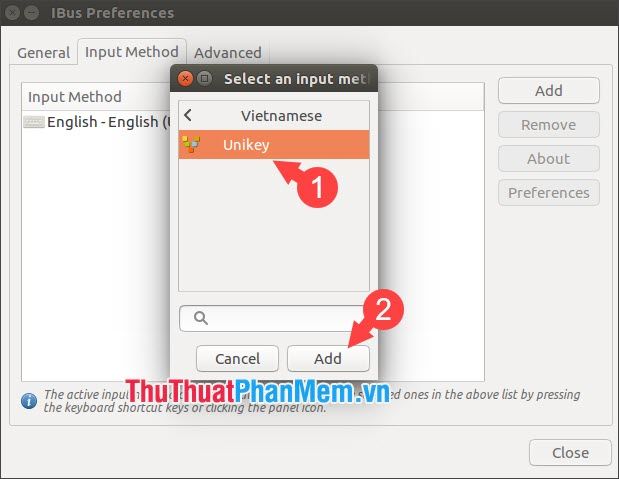Switch to the General tab

click(43, 53)
